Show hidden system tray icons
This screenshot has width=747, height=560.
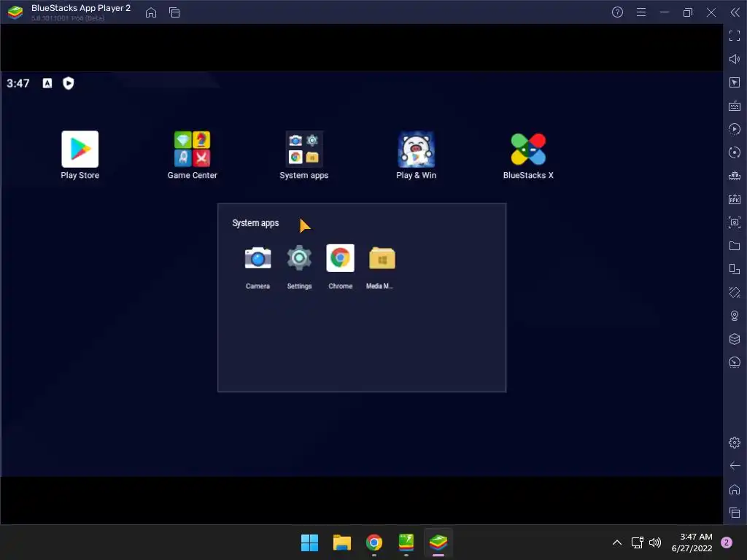point(617,542)
